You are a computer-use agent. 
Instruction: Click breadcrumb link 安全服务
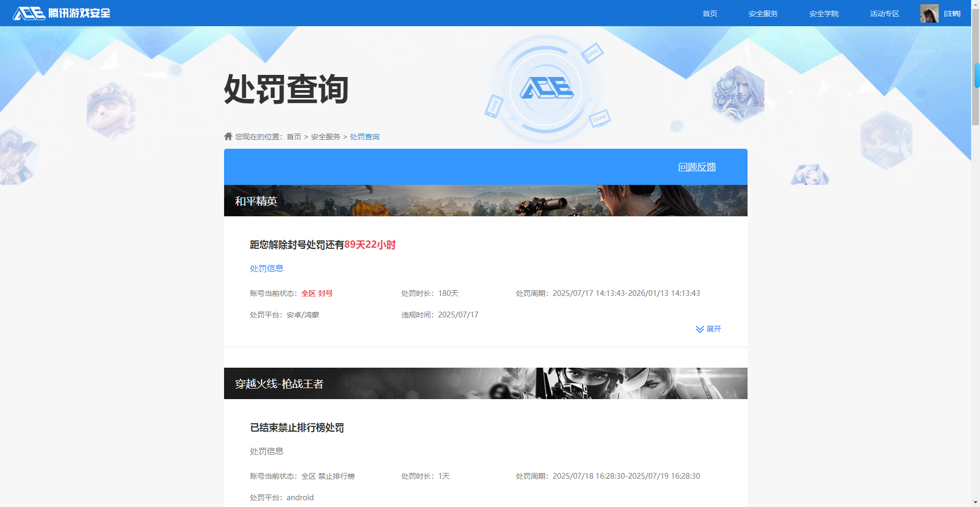tap(326, 137)
